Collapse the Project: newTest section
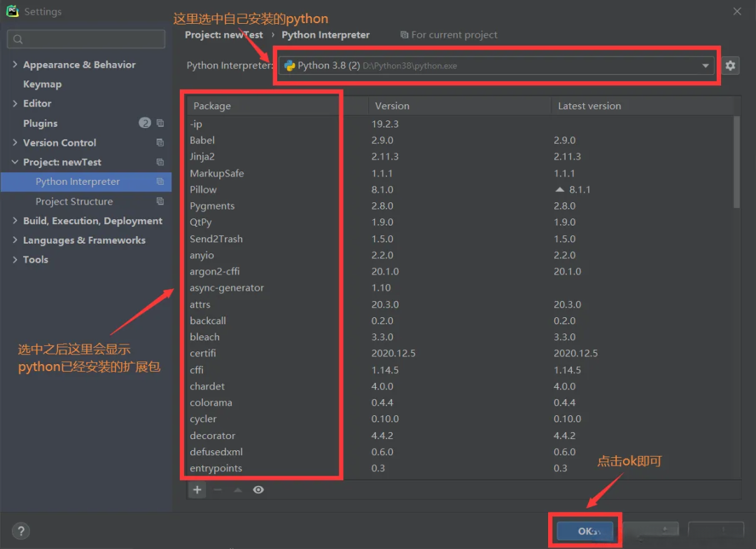The height and width of the screenshot is (549, 756). [15, 162]
